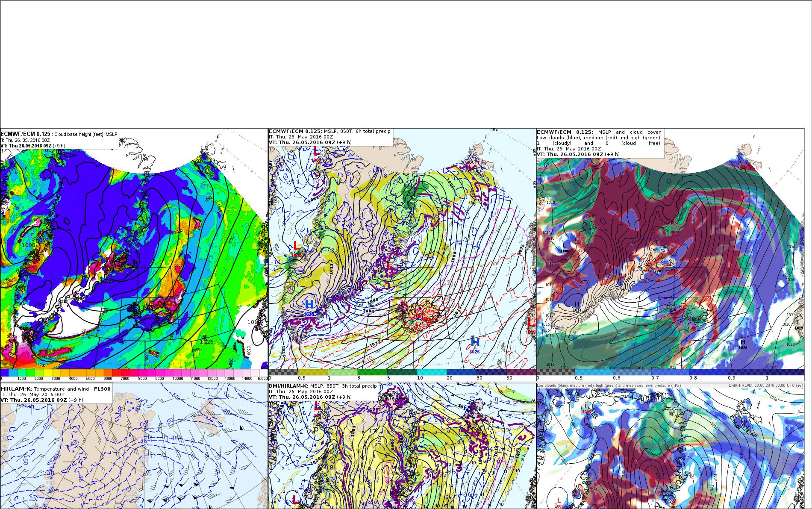Click the 'MSLP, 850T, 6h total precip' title
This screenshot has width=812, height=509.
357,131
